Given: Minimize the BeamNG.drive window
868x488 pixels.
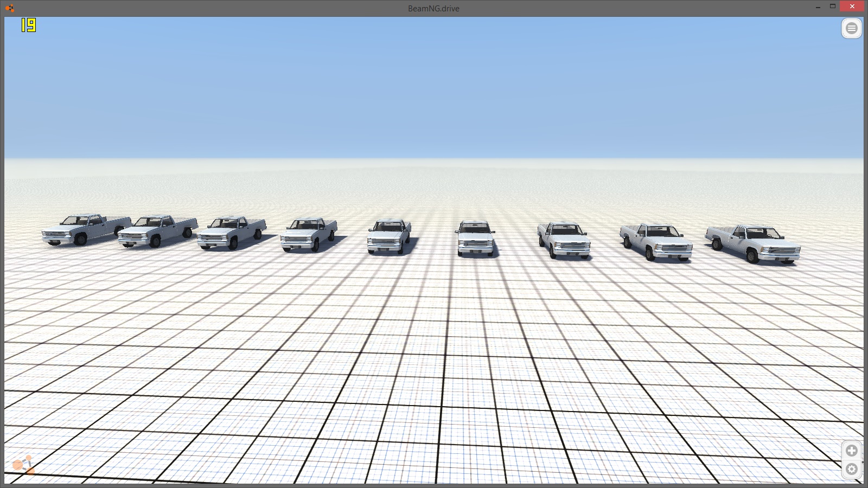Looking at the screenshot, I should [818, 8].
